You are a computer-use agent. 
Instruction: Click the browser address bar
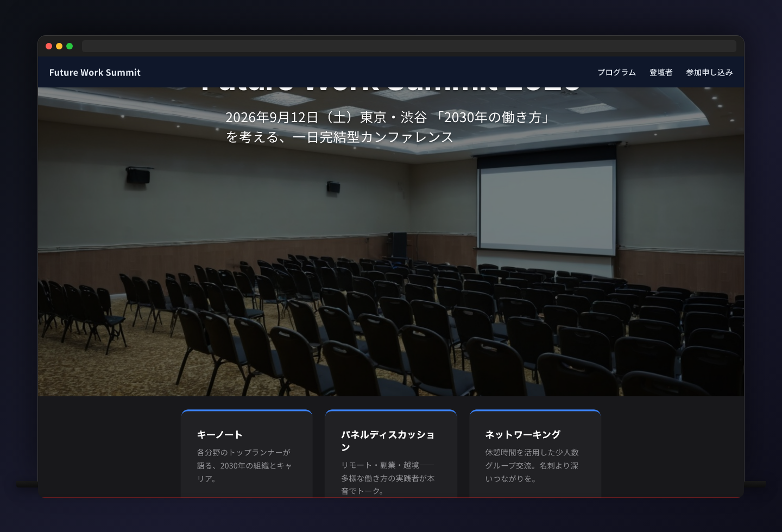409,46
